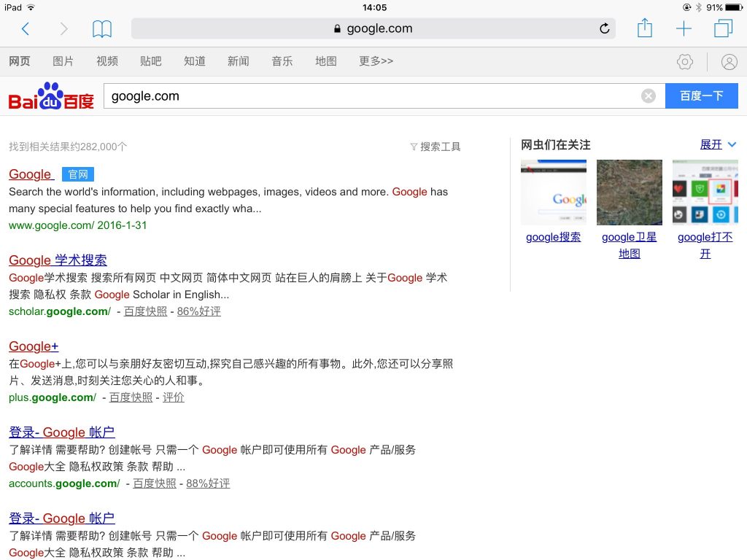Open the 贴吧 tab
This screenshot has height=560, width=747.
(x=150, y=61)
